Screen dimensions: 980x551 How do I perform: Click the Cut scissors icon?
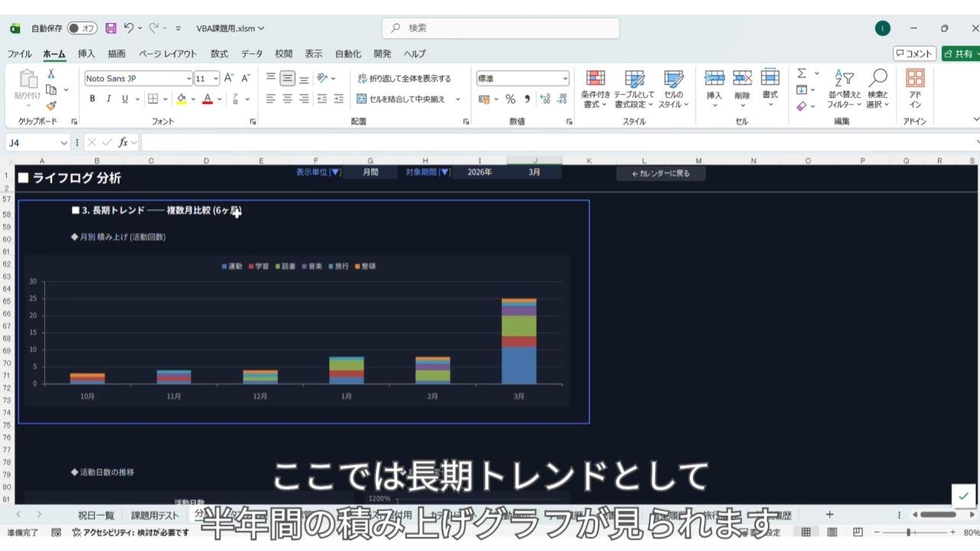pos(51,73)
